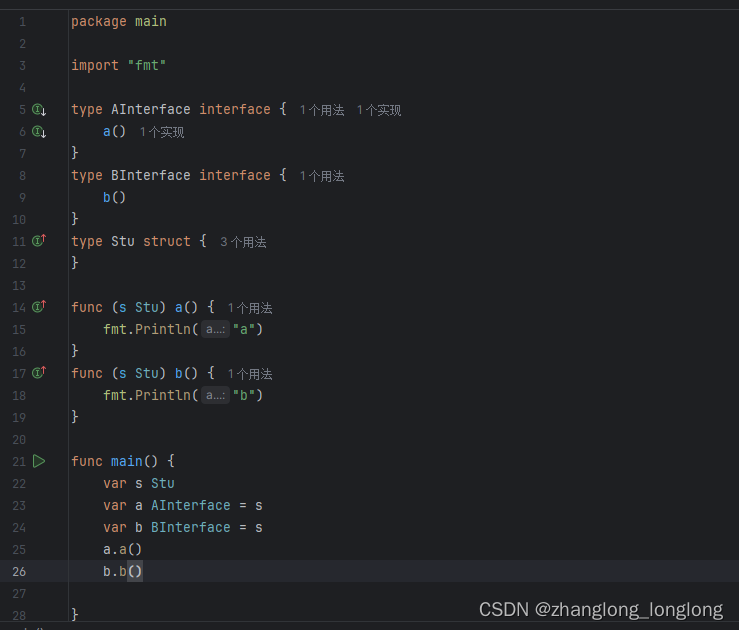Click the b.b() call on line 26

[x=123, y=572]
